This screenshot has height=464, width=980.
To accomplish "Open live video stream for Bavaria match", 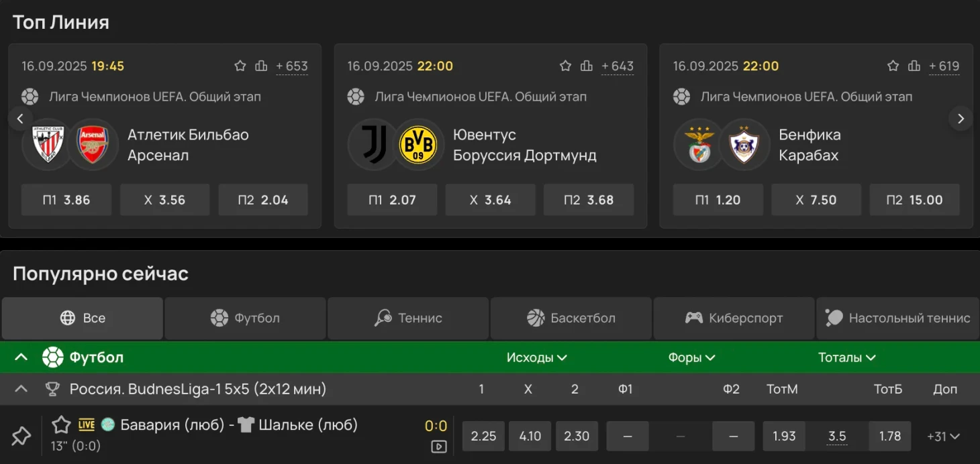I will (x=439, y=447).
